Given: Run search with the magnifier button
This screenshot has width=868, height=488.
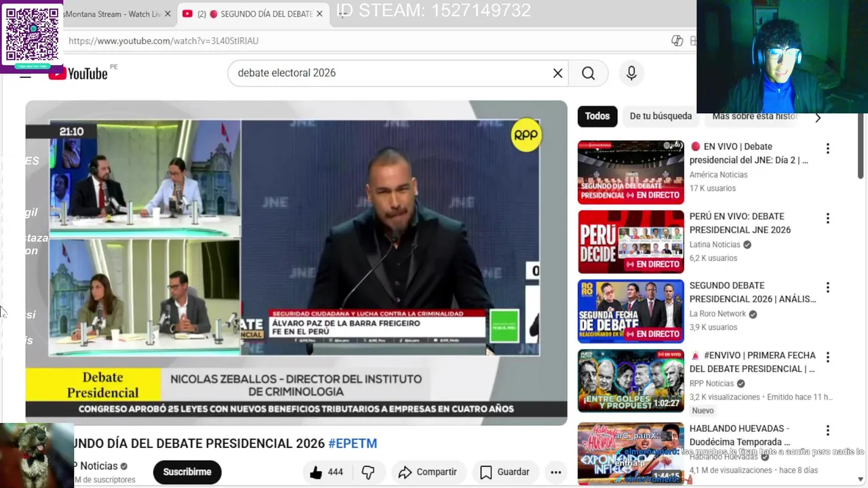Looking at the screenshot, I should [x=588, y=73].
